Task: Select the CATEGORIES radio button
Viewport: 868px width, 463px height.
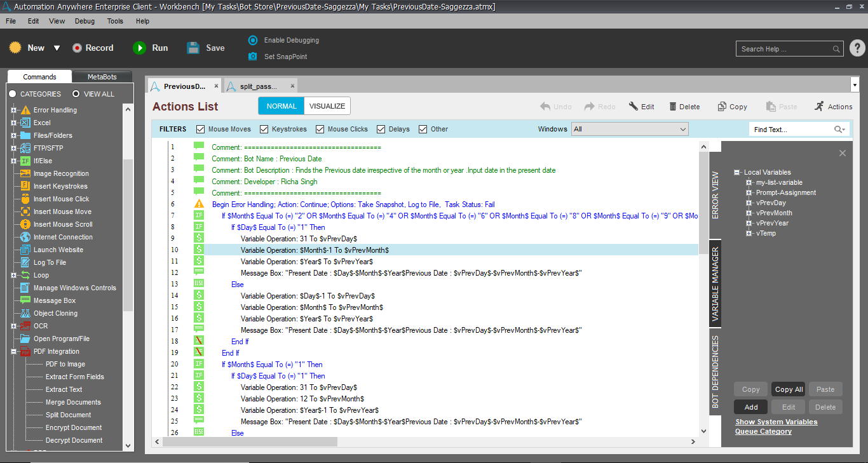Action: click(12, 94)
